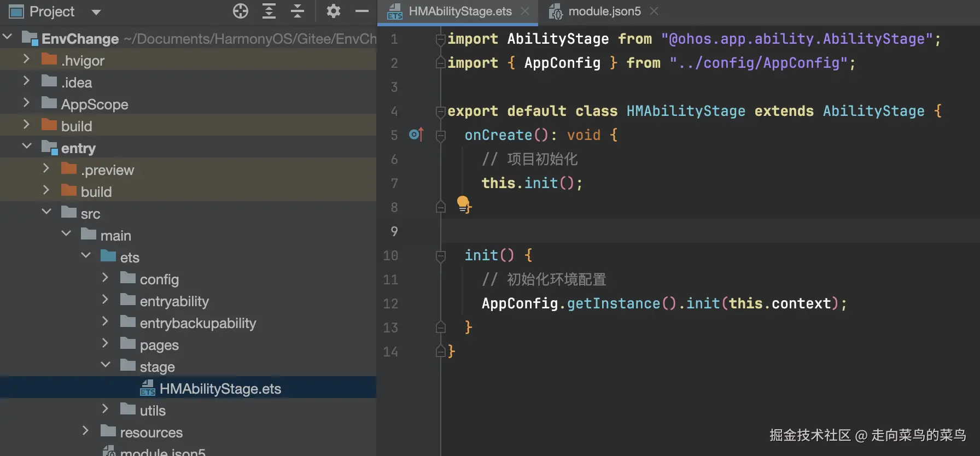Collapse the entry module
Screen dimensions: 980x456
pos(26,146)
